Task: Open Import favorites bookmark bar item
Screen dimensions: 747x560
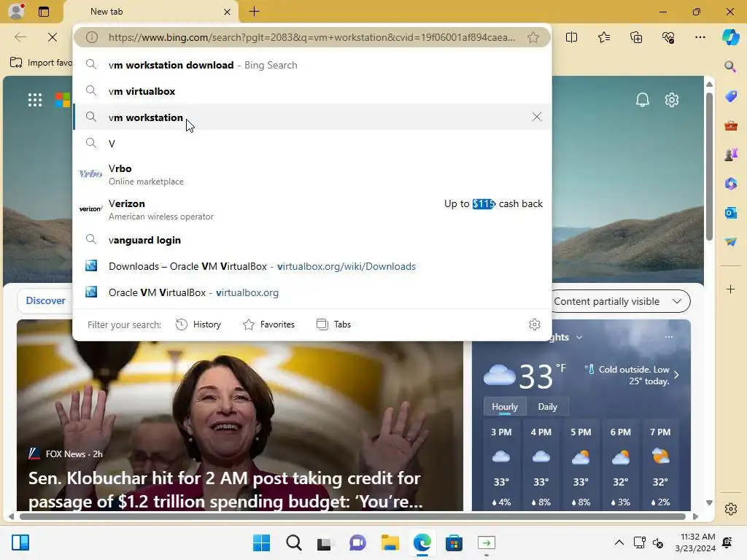Action: (x=41, y=63)
